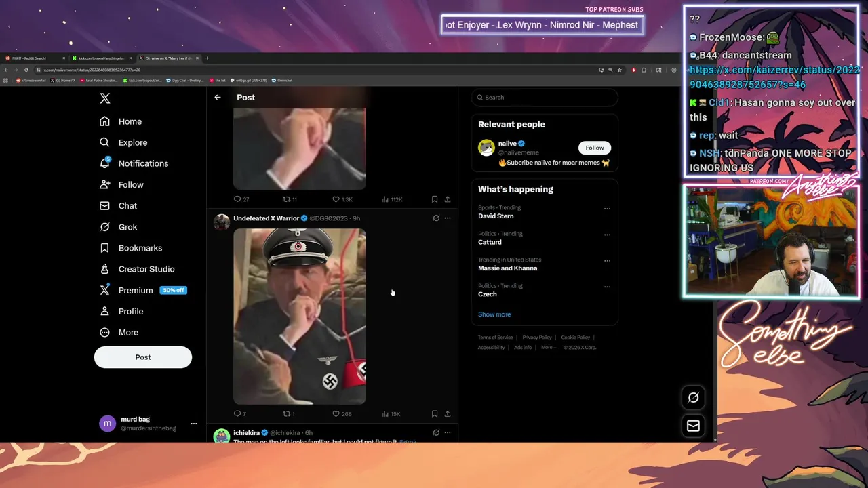Click naiive's cat avatar
The image size is (868, 488).
(x=486, y=148)
